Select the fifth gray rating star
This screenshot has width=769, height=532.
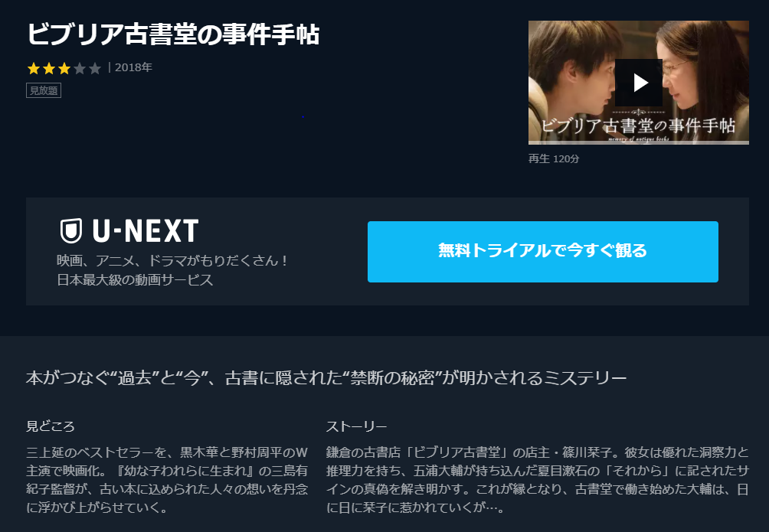pos(95,68)
